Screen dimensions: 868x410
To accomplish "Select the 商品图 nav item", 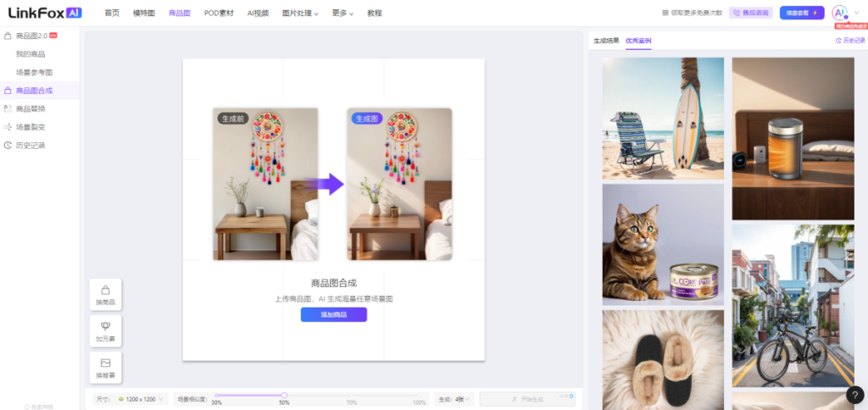I will point(180,14).
